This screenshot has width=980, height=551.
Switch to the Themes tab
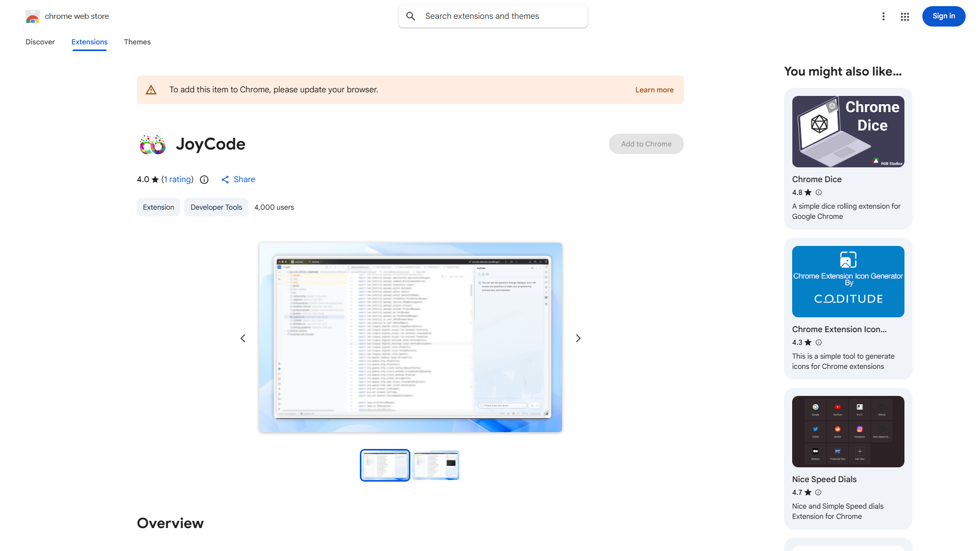click(x=137, y=42)
